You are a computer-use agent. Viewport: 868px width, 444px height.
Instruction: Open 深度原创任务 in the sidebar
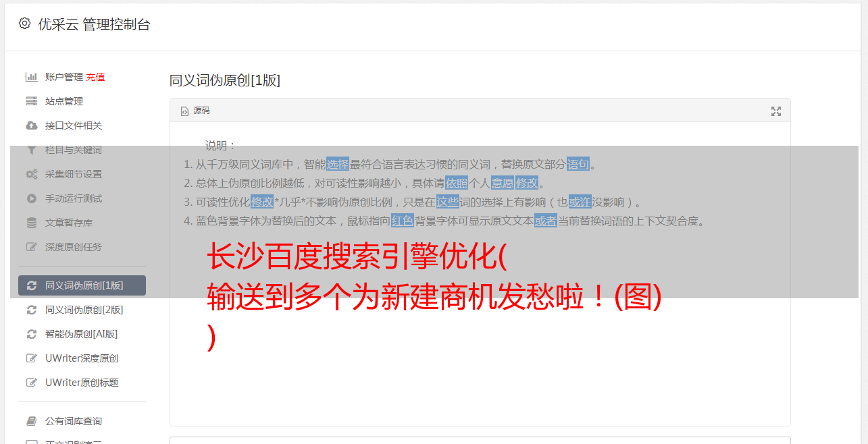click(74, 247)
